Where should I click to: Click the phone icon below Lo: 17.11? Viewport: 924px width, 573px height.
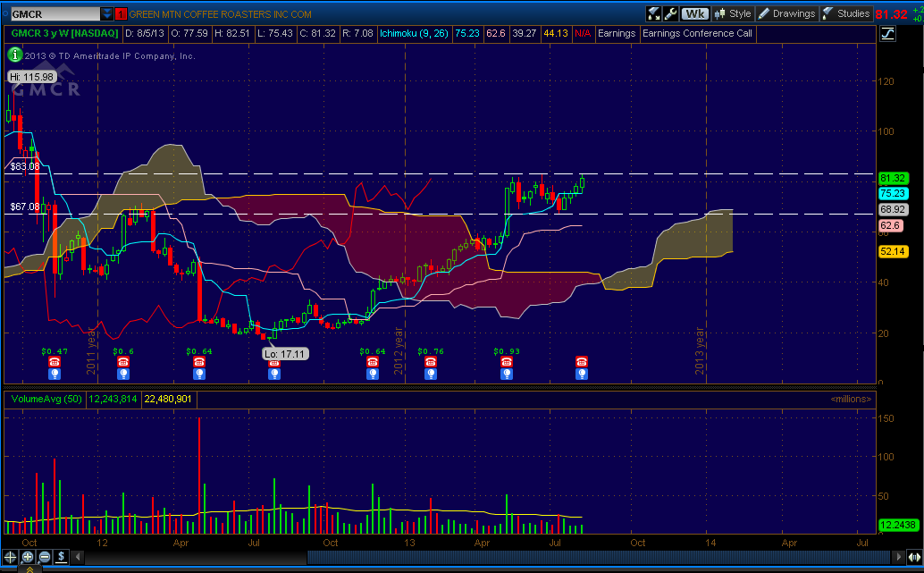pyautogui.click(x=274, y=364)
